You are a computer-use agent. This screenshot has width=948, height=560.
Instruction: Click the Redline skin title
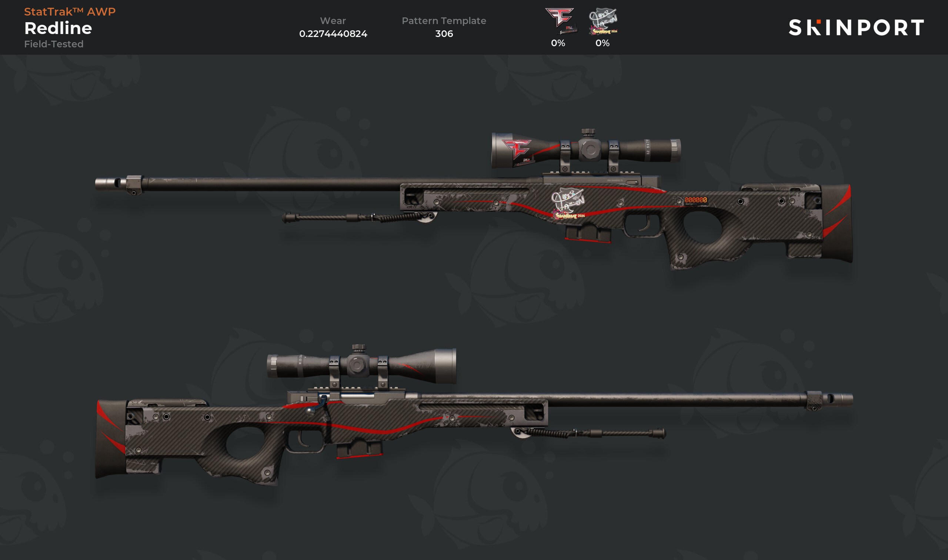[x=58, y=28]
